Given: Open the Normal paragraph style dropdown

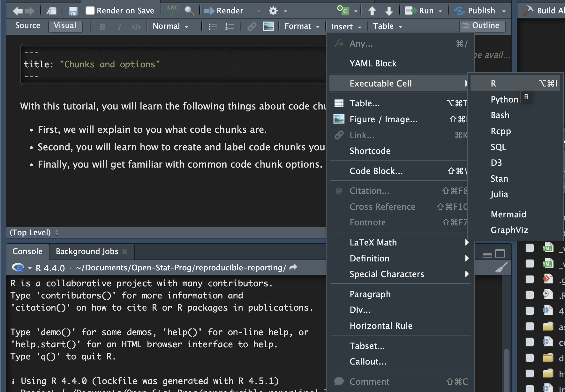Looking at the screenshot, I should coord(170,26).
